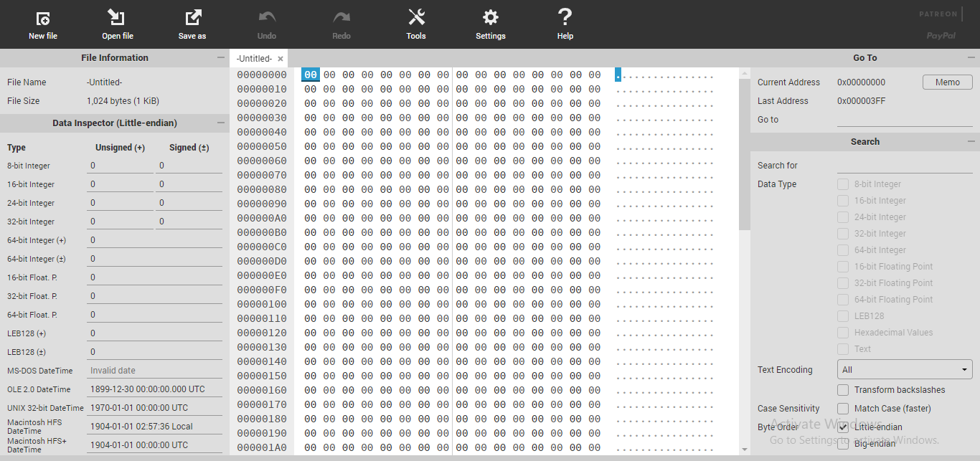Click the 00000100 offset row label
The width and height of the screenshot is (980, 461).
[262, 304]
